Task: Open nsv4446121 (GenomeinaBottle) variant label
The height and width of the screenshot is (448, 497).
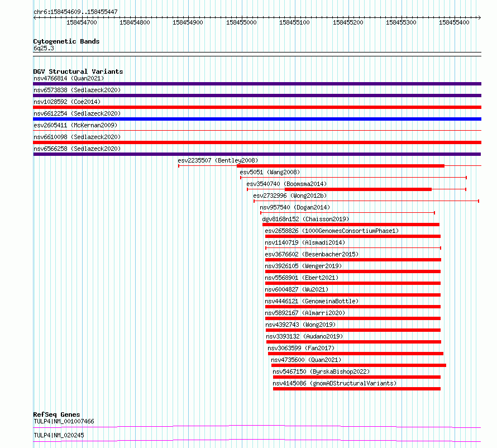Action: (312, 301)
